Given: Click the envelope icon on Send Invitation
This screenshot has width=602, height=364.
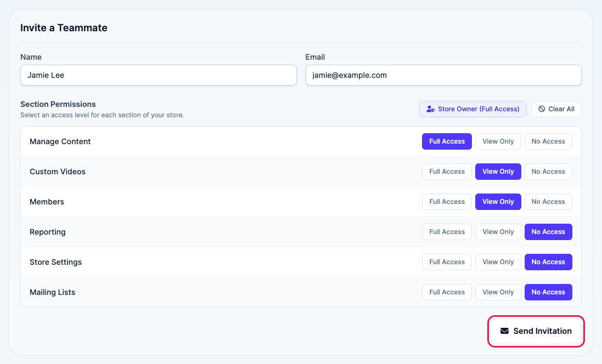Looking at the screenshot, I should 504,331.
